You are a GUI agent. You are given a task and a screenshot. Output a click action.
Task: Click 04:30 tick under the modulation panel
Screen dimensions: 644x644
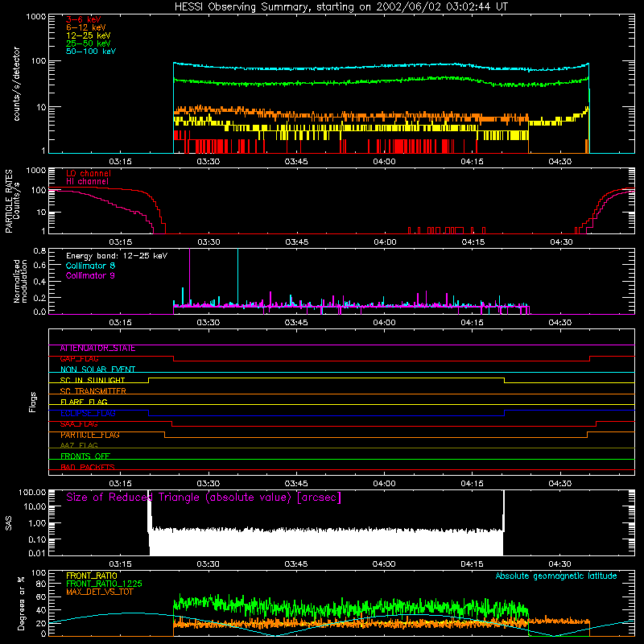pyautogui.click(x=560, y=323)
